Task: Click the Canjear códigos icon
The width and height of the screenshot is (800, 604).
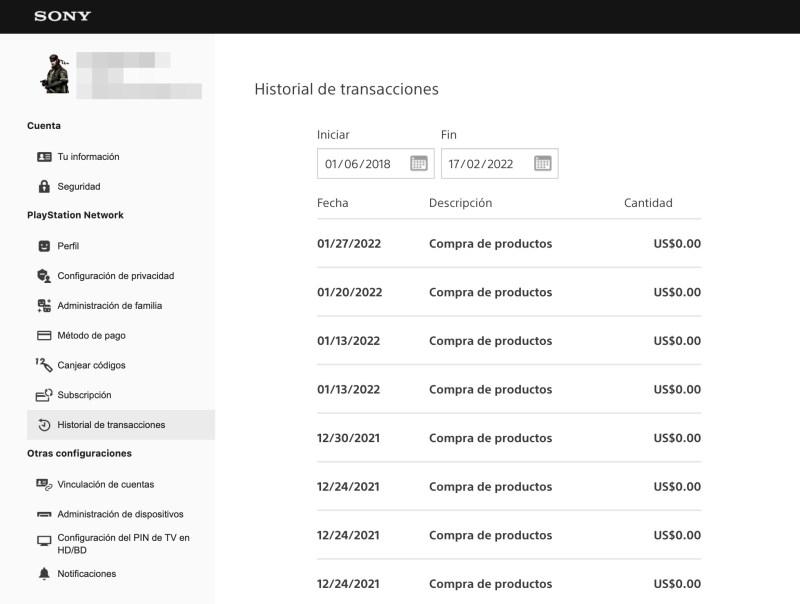Action: [x=44, y=365]
